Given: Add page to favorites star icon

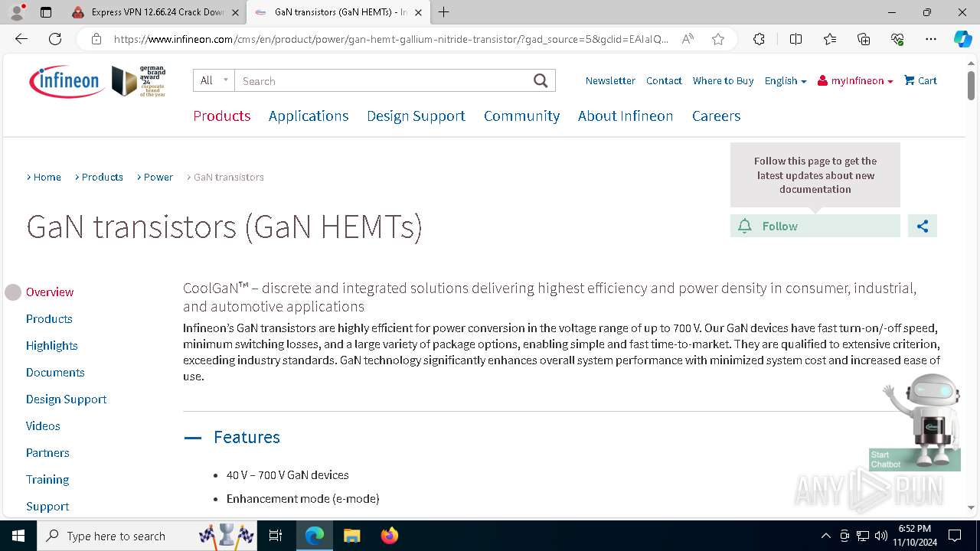Looking at the screenshot, I should point(718,39).
